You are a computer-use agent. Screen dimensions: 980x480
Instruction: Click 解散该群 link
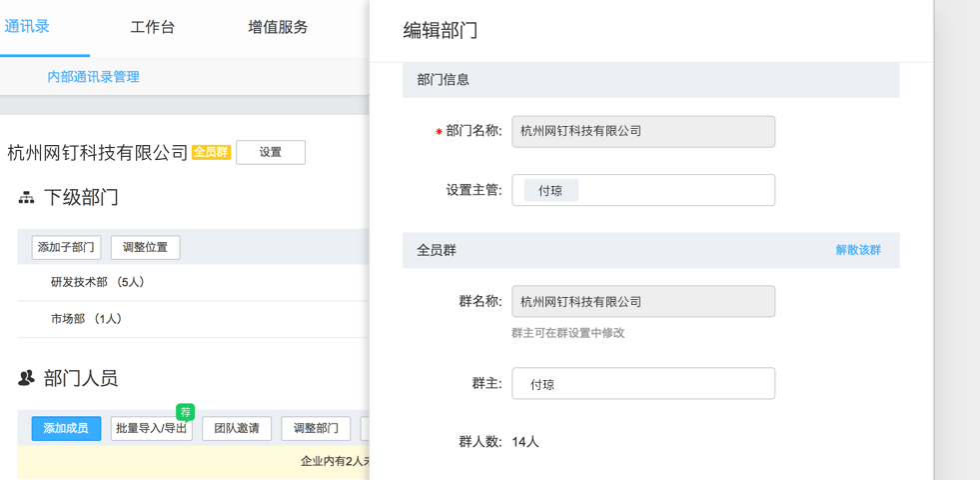(858, 250)
